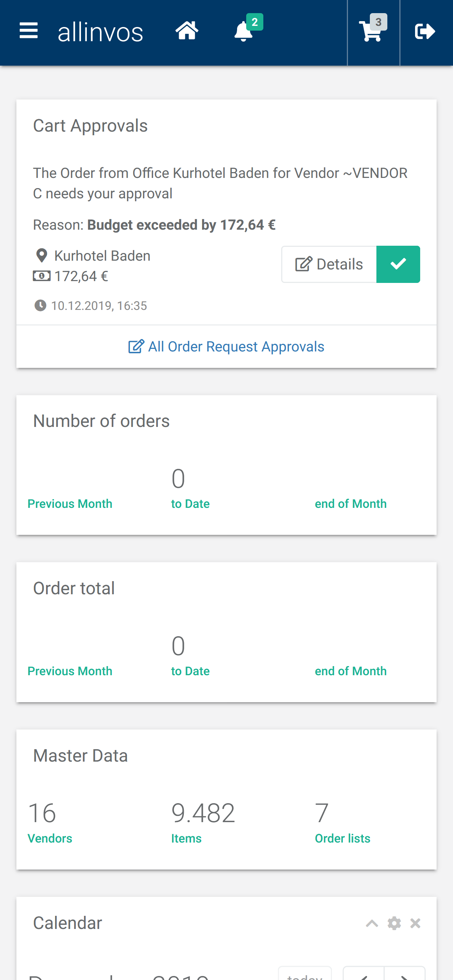Open the Items master data link
Image resolution: width=453 pixels, height=980 pixels.
186,839
